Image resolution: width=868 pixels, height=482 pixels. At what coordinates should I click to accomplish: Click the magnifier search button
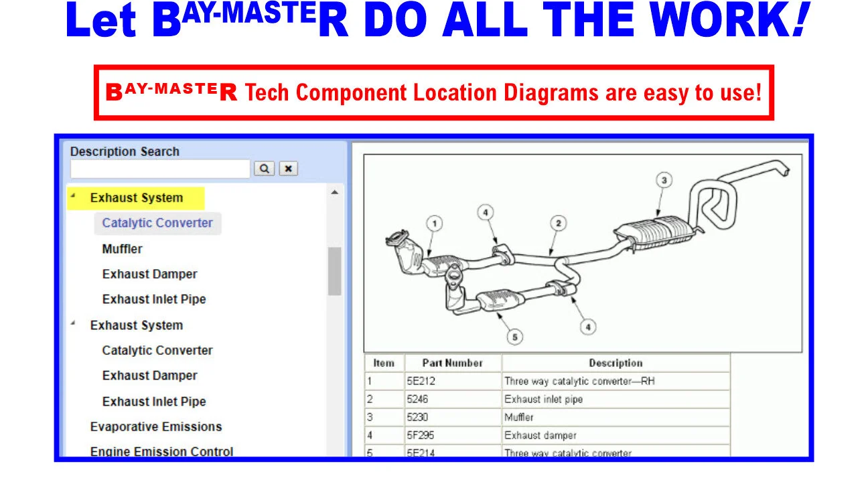click(264, 169)
